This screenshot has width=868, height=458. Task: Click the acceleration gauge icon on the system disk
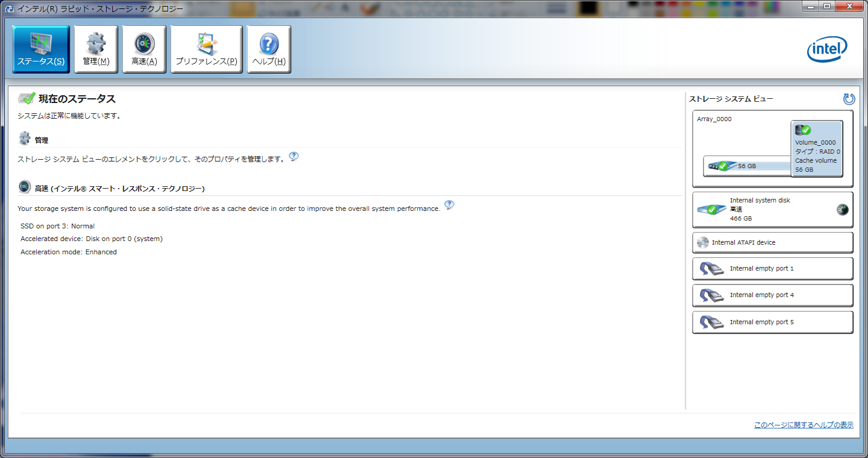coord(843,210)
